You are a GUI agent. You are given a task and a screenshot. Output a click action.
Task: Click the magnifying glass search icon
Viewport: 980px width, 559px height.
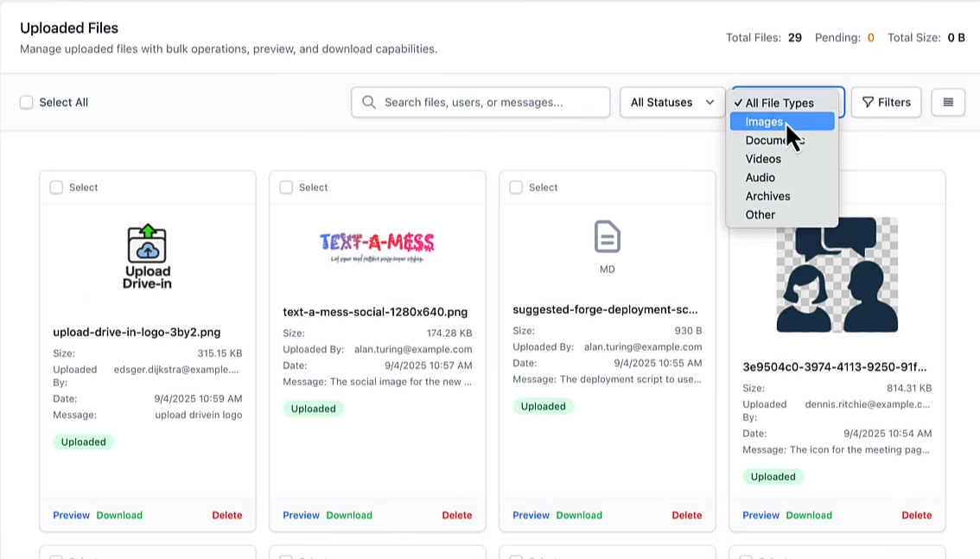tap(369, 102)
